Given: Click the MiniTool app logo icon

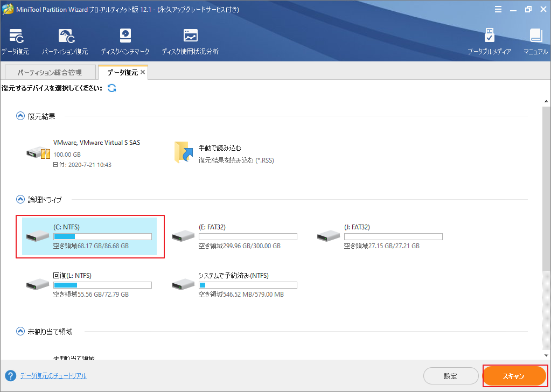Looking at the screenshot, I should tap(8, 10).
